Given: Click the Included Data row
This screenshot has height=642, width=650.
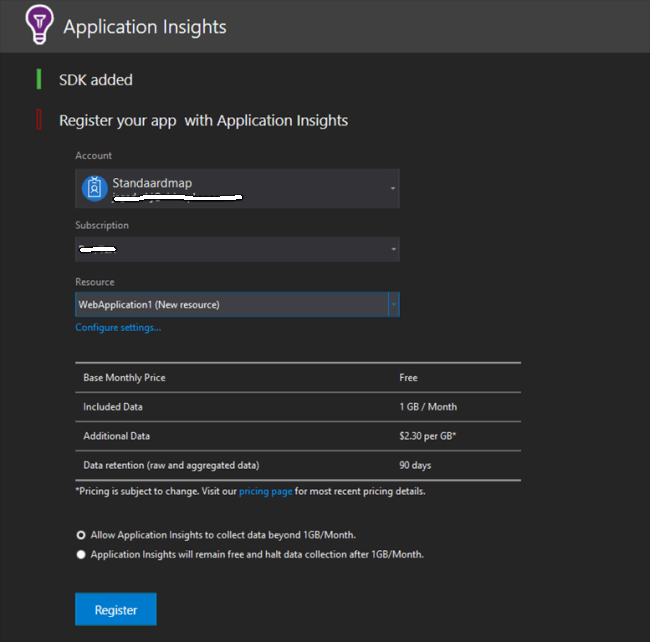Looking at the screenshot, I should coord(297,407).
